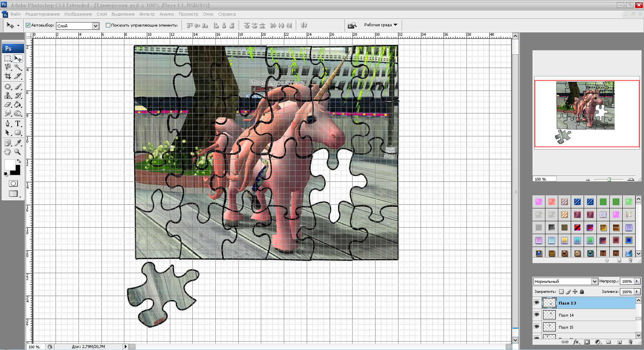Select the Rectangular Marquee tool
The image size is (644, 350).
click(x=8, y=59)
